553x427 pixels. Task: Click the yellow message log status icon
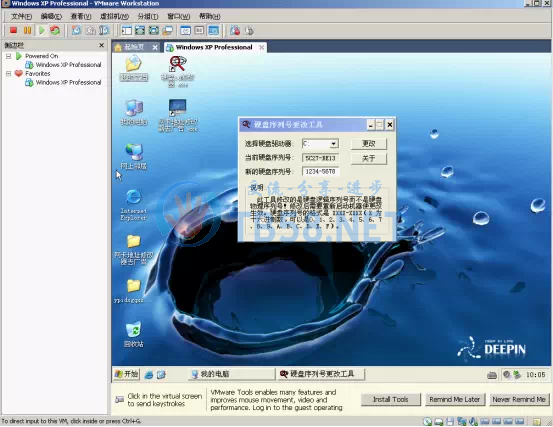[536, 422]
